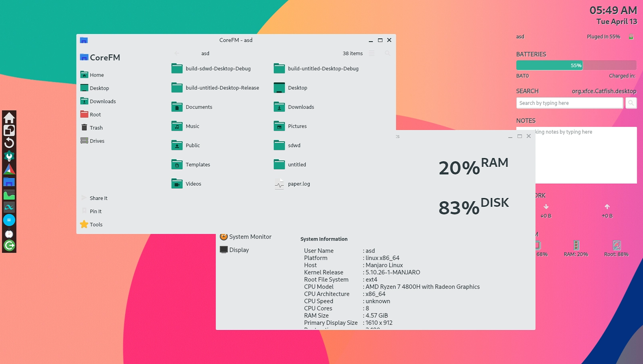Open the CoreFM file manager from the dock

(x=9, y=182)
